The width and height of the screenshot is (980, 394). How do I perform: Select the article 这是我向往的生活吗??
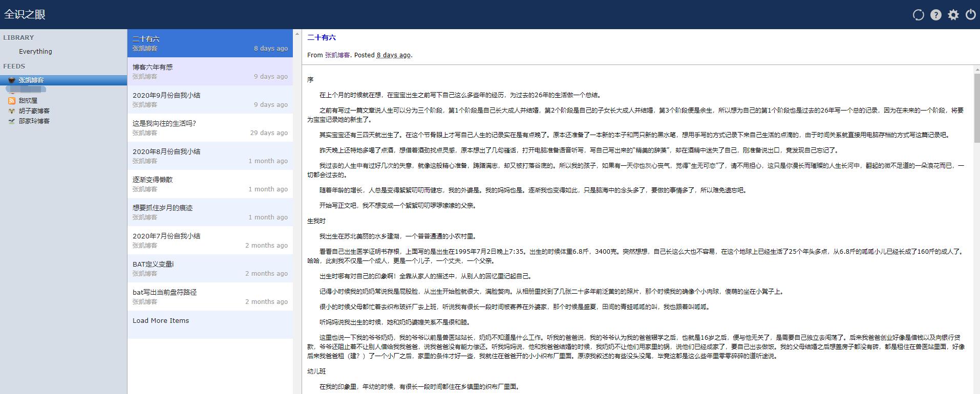164,123
